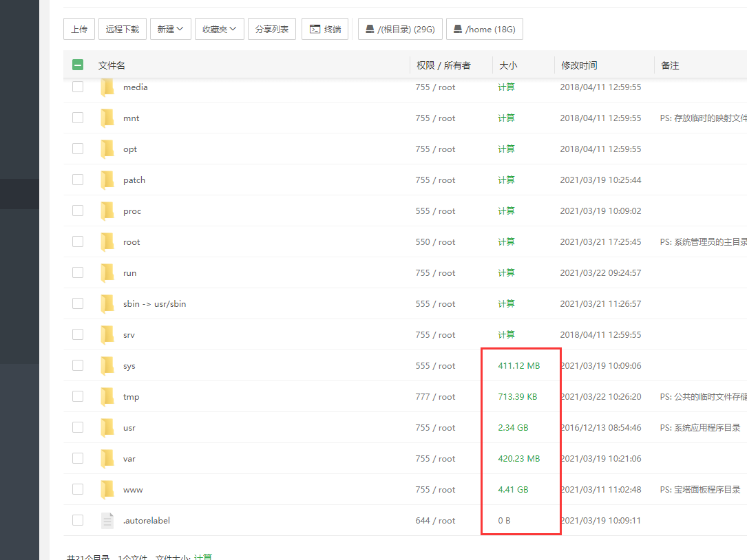
Task: Click the 上传 (Upload) button
Action: [x=79, y=29]
